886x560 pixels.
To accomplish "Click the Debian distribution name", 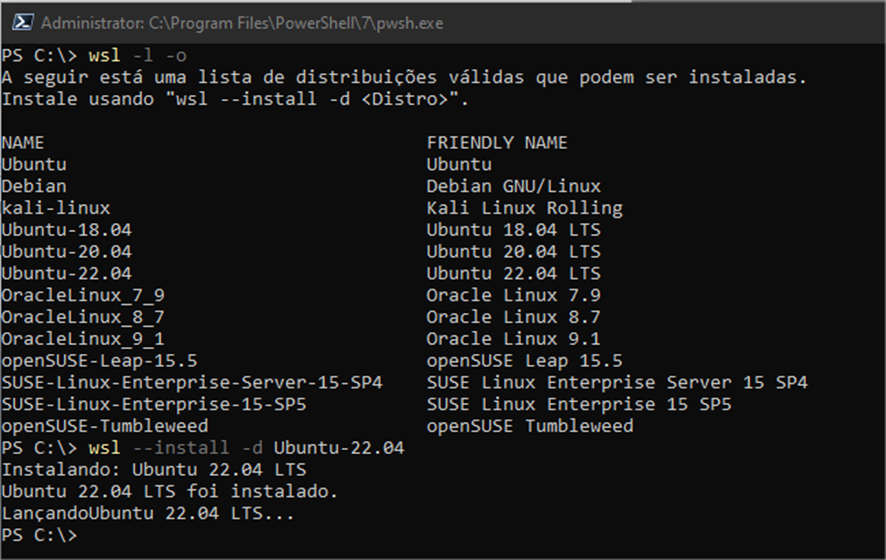I will [34, 186].
